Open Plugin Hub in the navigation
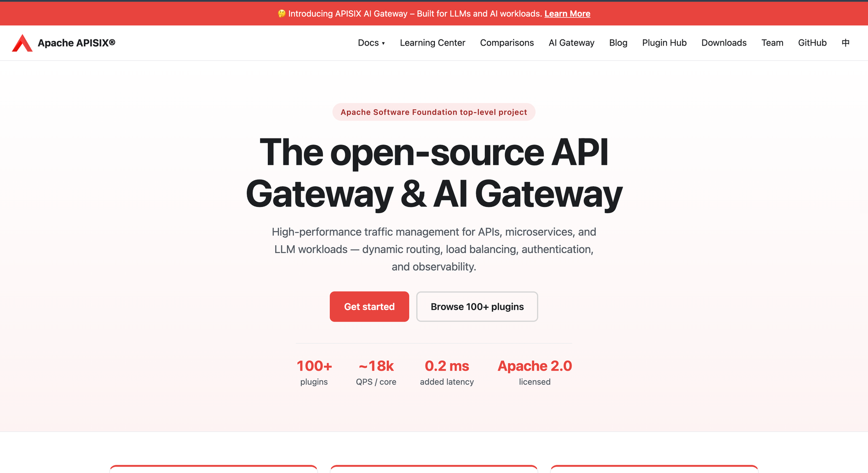This screenshot has height=473, width=868. point(664,43)
